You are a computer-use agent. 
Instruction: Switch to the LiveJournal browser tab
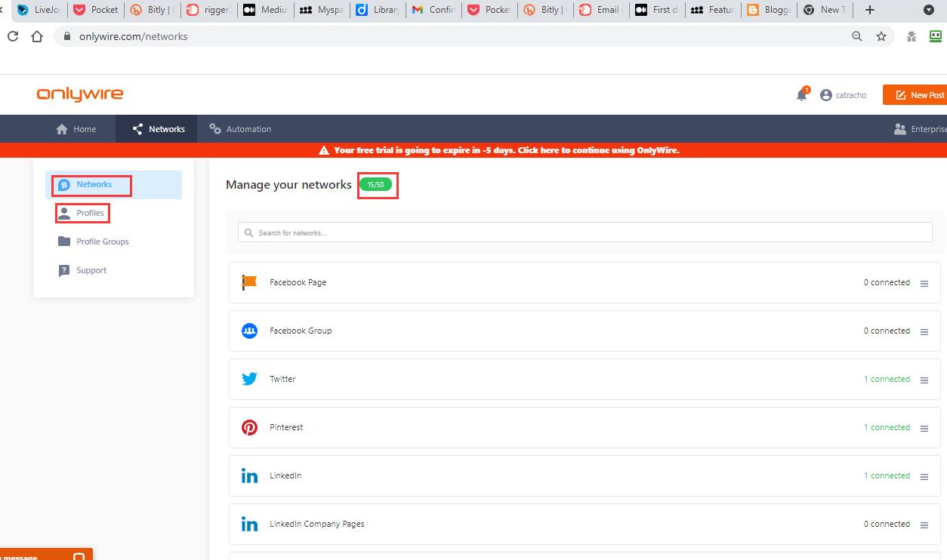tap(40, 10)
